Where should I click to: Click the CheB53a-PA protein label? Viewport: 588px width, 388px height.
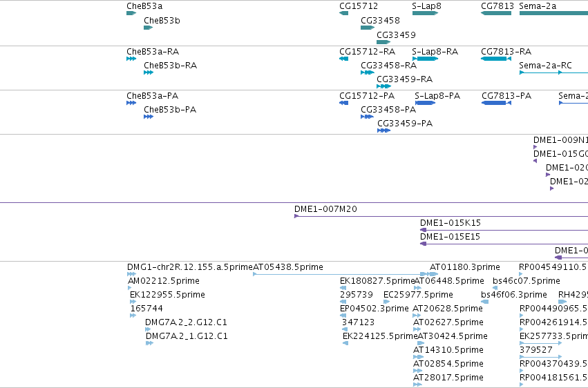click(x=152, y=96)
